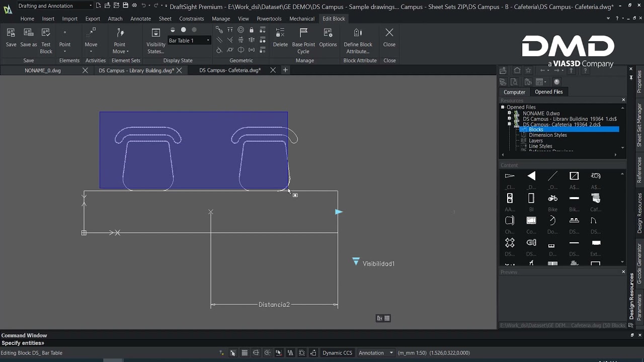This screenshot has width=644, height=362.
Task: Click the Content panel vertical scrollbar down arrow
Action: 622,262
